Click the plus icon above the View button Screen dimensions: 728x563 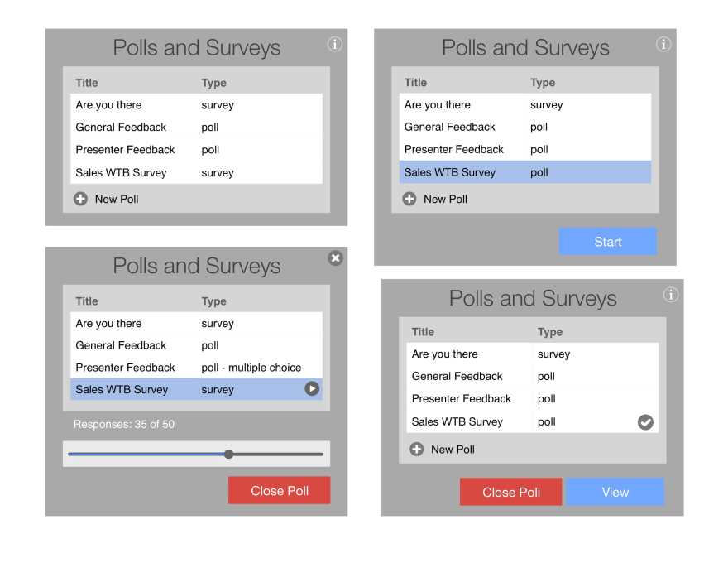pyautogui.click(x=417, y=450)
